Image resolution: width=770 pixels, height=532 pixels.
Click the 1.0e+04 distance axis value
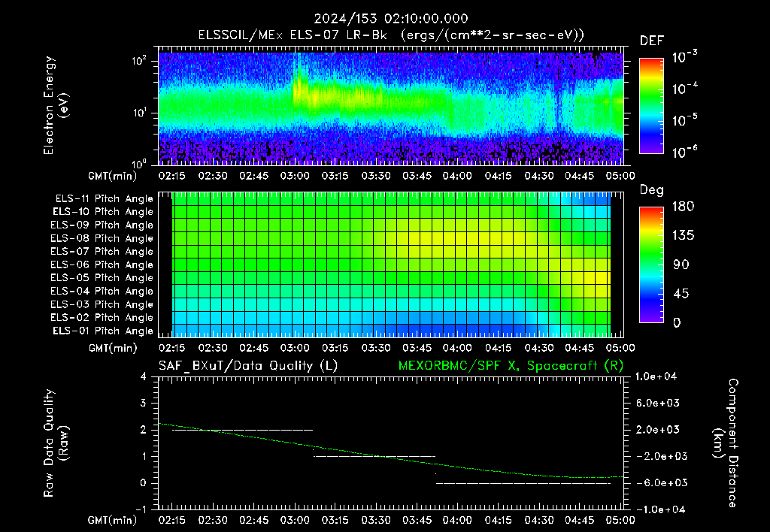tap(656, 376)
